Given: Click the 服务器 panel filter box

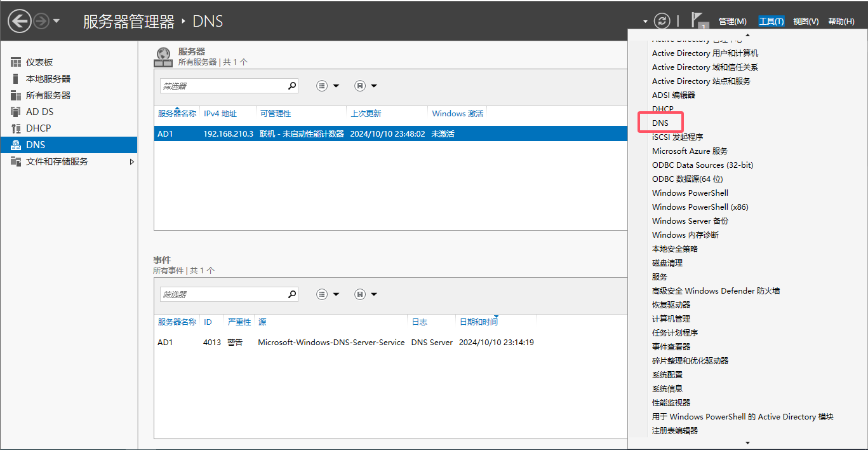Looking at the screenshot, I should point(222,86).
